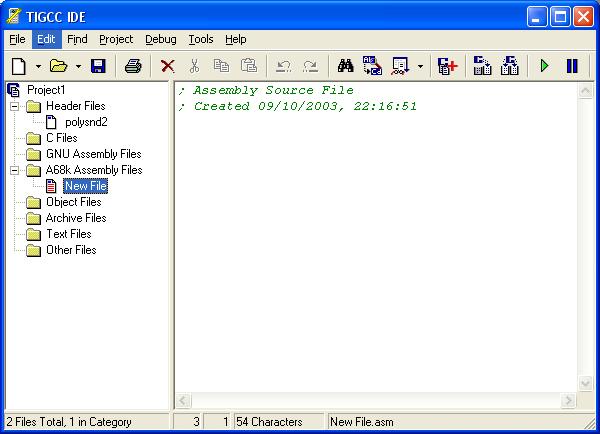Click the Compile project icon
This screenshot has width=600, height=434.
coord(482,65)
